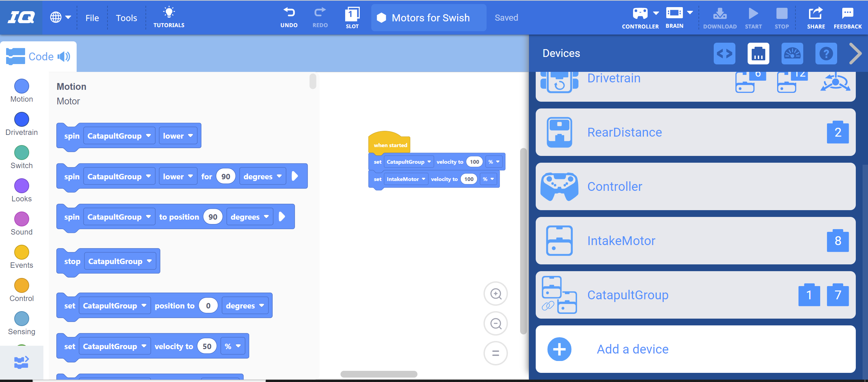This screenshot has width=868, height=382.
Task: Open the Controller dropdown arrow in the toolbar
Action: pyautogui.click(x=656, y=14)
